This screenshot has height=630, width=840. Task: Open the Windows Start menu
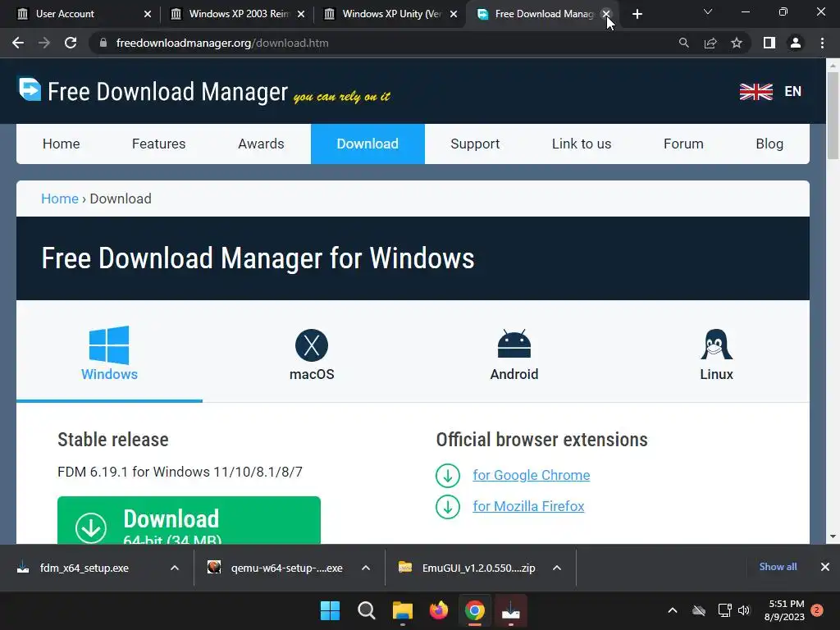point(330,610)
